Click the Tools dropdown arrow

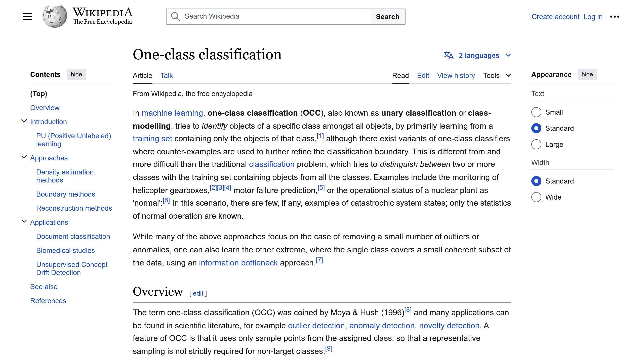(509, 75)
